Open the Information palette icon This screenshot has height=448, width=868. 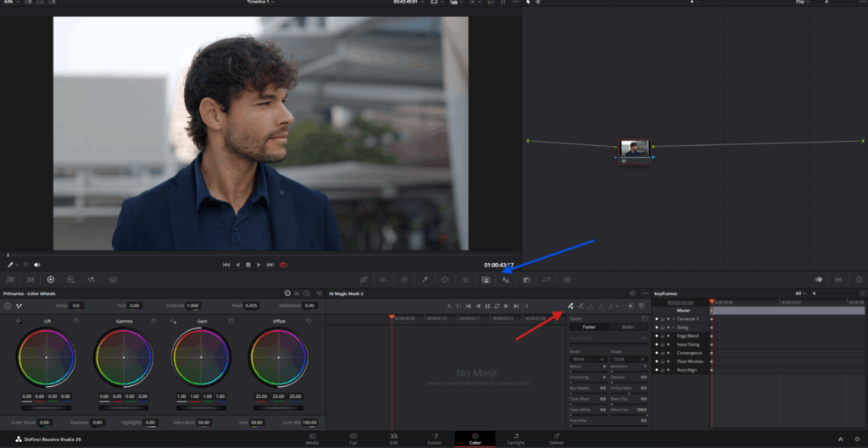pos(860,280)
